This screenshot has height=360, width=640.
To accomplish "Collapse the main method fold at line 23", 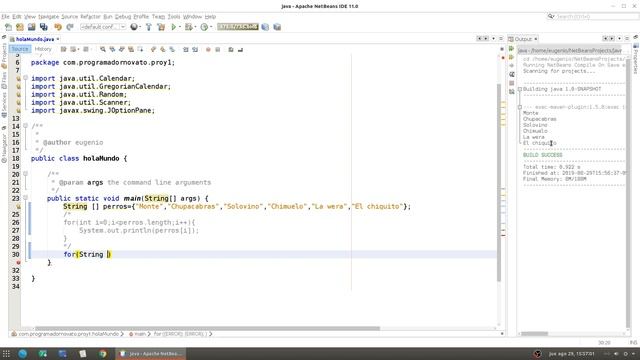I will point(25,198).
